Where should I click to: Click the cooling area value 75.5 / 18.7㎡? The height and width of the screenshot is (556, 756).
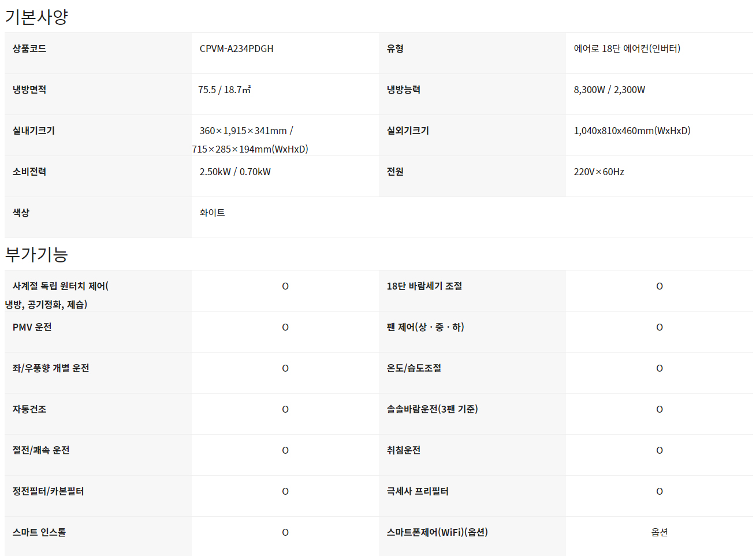(x=224, y=90)
